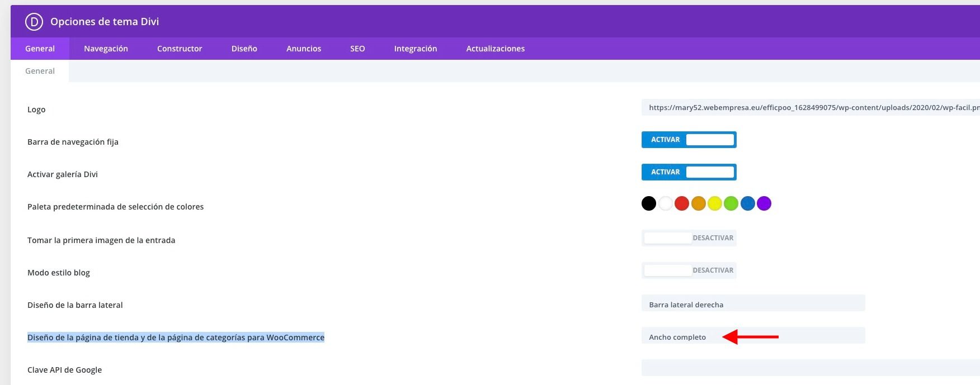The width and height of the screenshot is (980, 385).
Task: Open the Actualizaciones tab
Action: pos(496,49)
